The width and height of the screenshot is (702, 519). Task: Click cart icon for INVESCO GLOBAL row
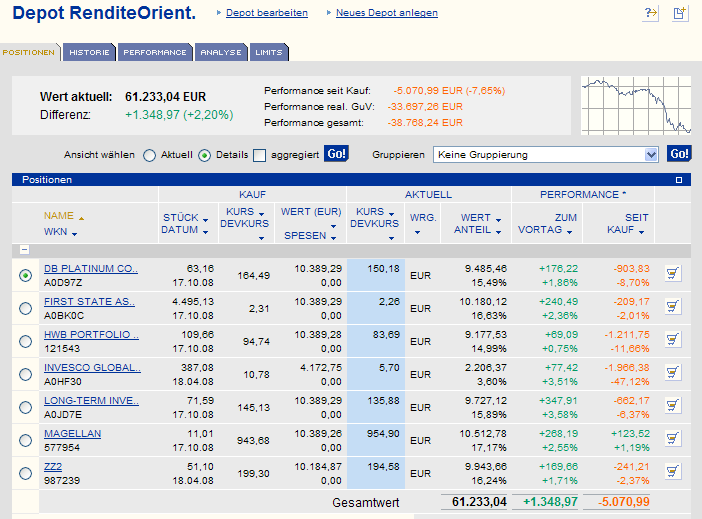[672, 373]
